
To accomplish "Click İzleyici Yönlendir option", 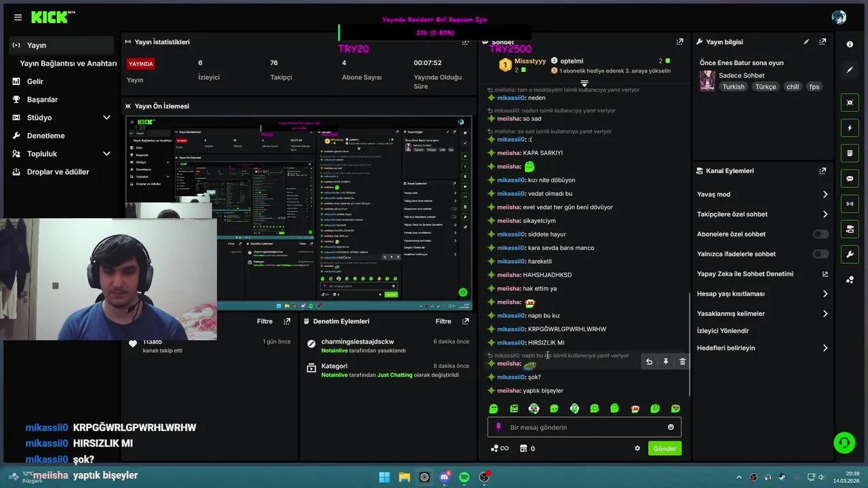I will tap(723, 331).
